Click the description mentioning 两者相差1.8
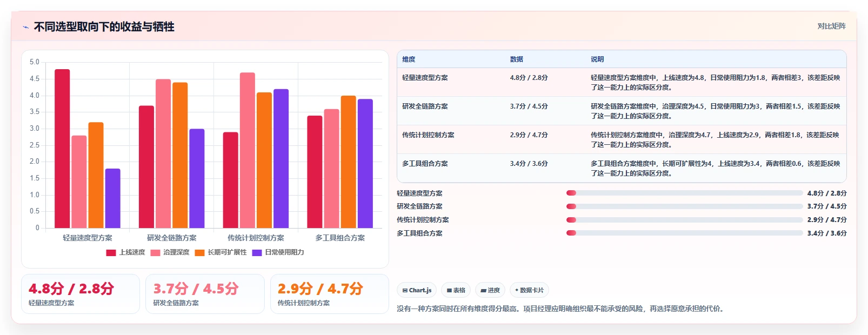 [716, 140]
